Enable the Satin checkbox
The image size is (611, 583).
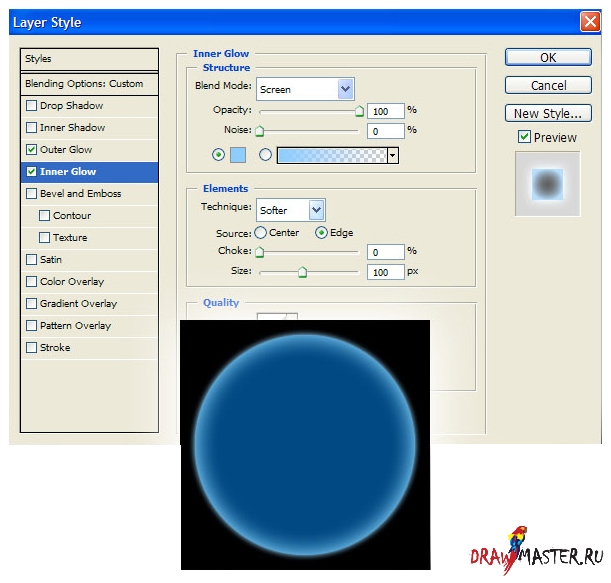click(x=31, y=260)
